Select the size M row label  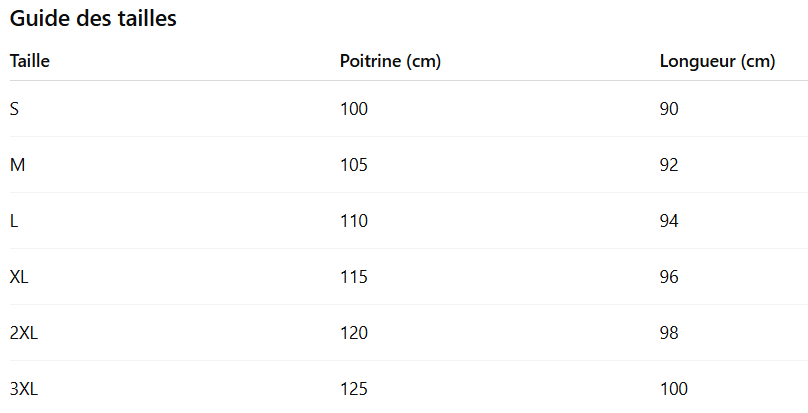tap(18, 164)
